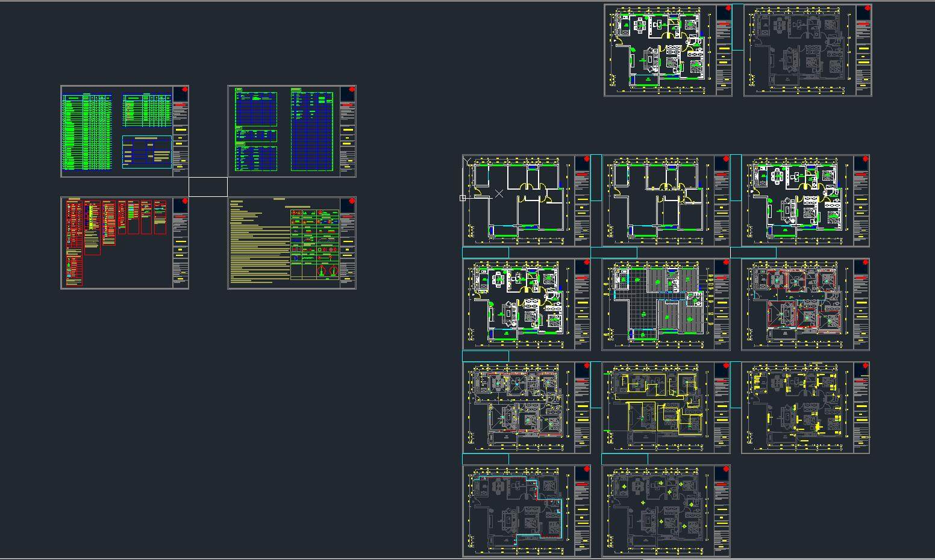Select the plan with yellow-green star light symbols
The image size is (935, 560).
pos(666,511)
